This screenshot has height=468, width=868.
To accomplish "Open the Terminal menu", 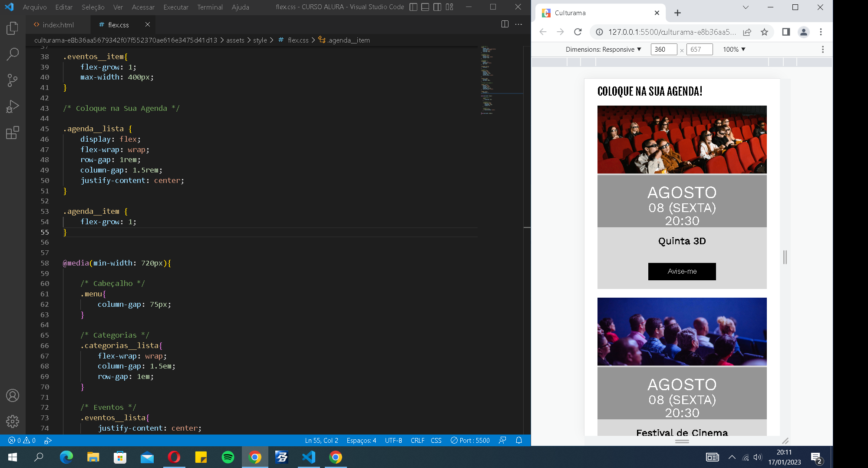I will [210, 7].
